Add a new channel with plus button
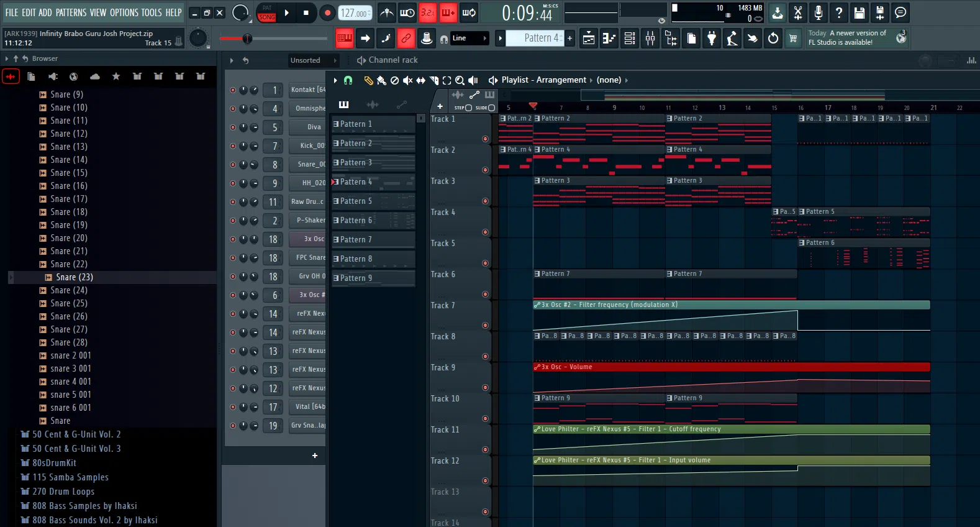 pos(315,456)
